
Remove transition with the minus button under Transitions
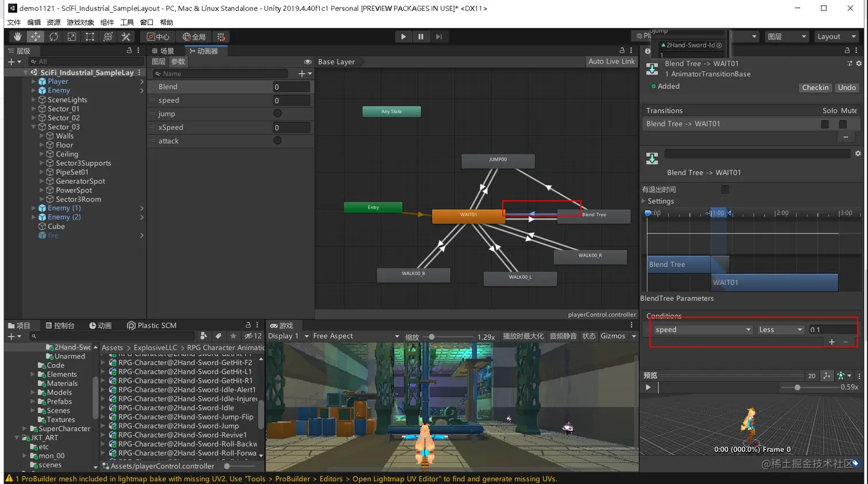tap(846, 137)
